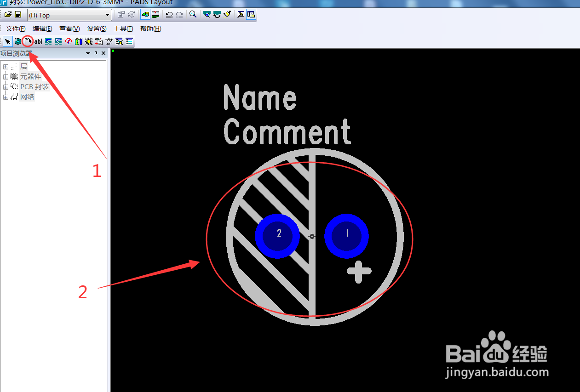The height and width of the screenshot is (392, 580).
Task: Click the brush cleanup icon
Action: click(227, 15)
